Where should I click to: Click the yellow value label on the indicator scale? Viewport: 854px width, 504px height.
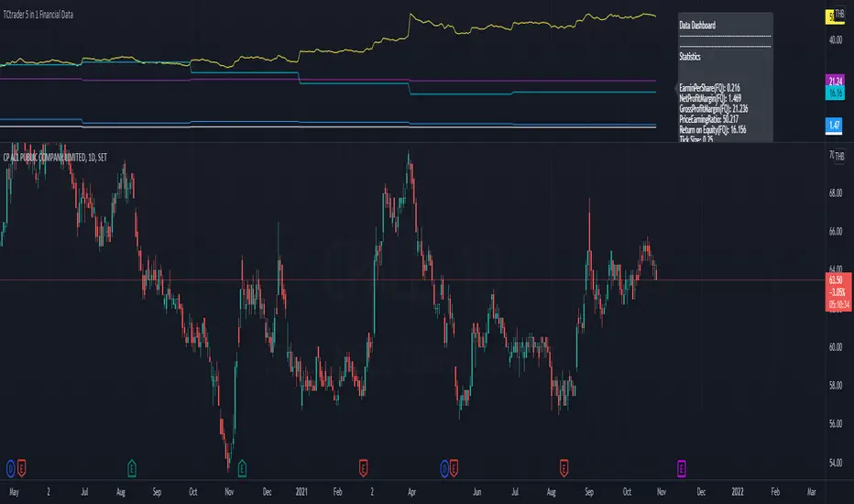(x=830, y=16)
